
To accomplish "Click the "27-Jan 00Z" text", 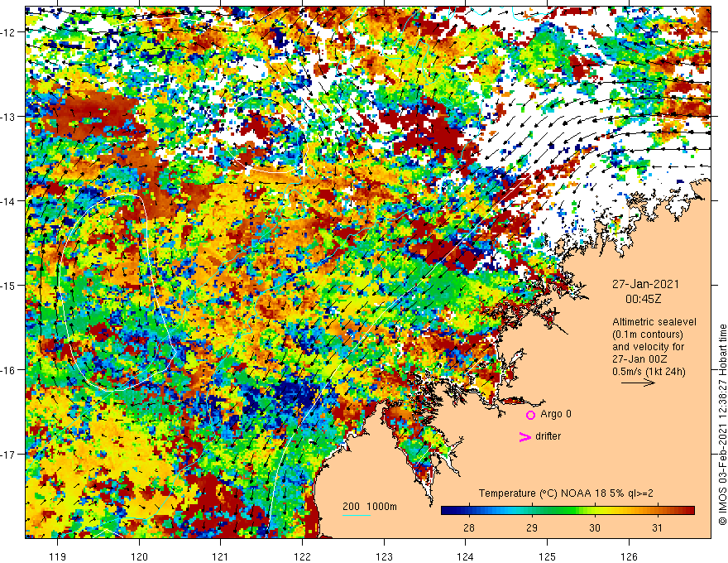I will click(639, 359).
